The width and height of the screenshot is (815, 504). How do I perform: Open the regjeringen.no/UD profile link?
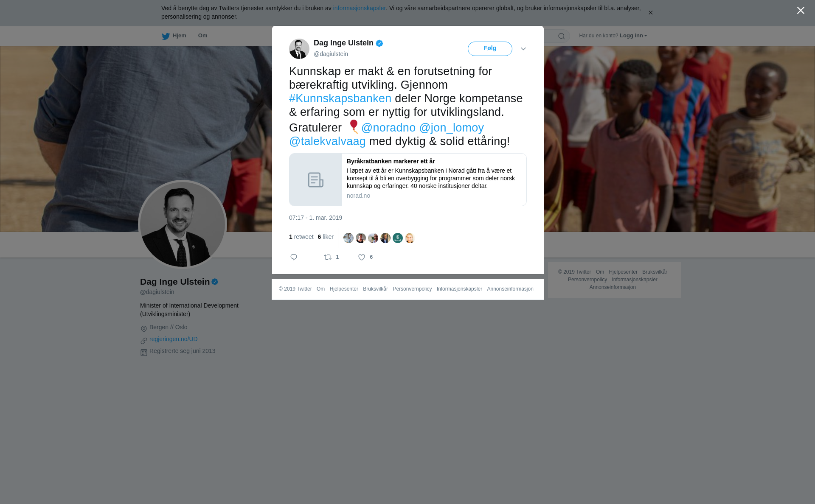tap(174, 339)
